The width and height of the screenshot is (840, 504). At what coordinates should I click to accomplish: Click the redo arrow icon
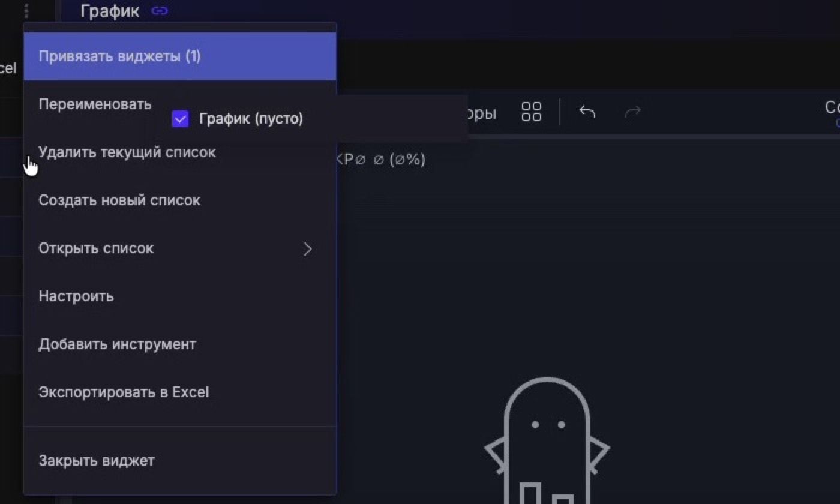633,112
